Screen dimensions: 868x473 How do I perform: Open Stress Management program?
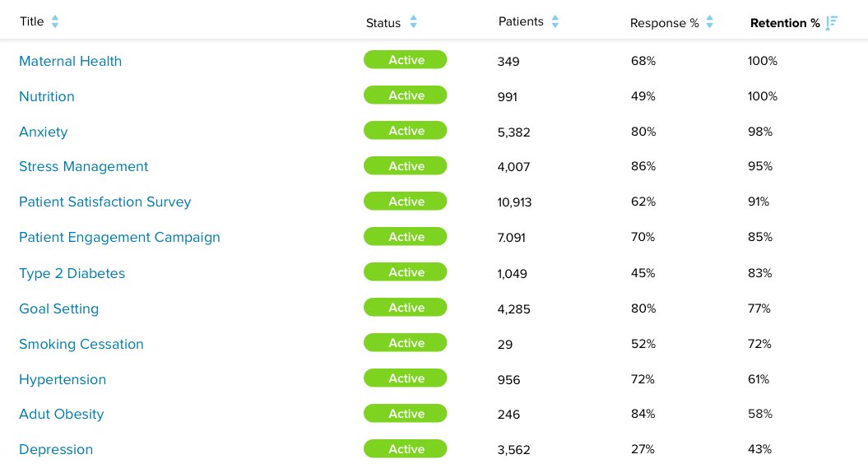pyautogui.click(x=83, y=166)
